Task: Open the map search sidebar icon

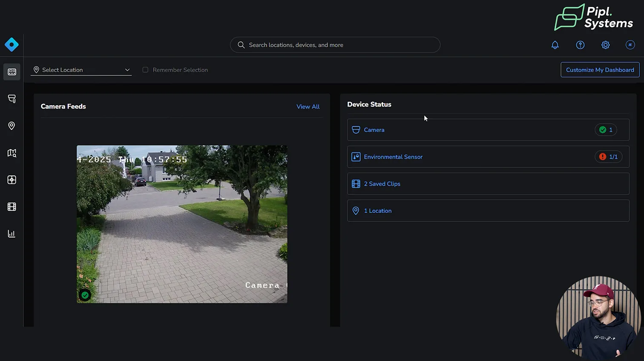Action: pyautogui.click(x=12, y=153)
